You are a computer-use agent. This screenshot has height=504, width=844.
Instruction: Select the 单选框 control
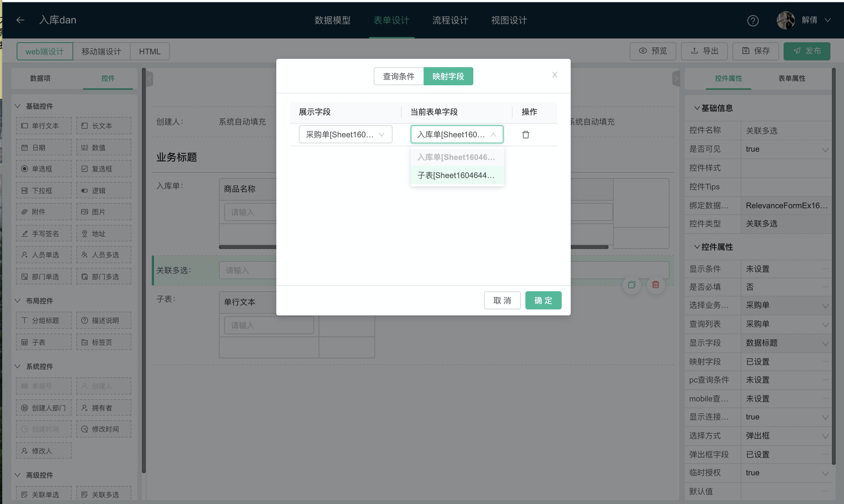44,169
